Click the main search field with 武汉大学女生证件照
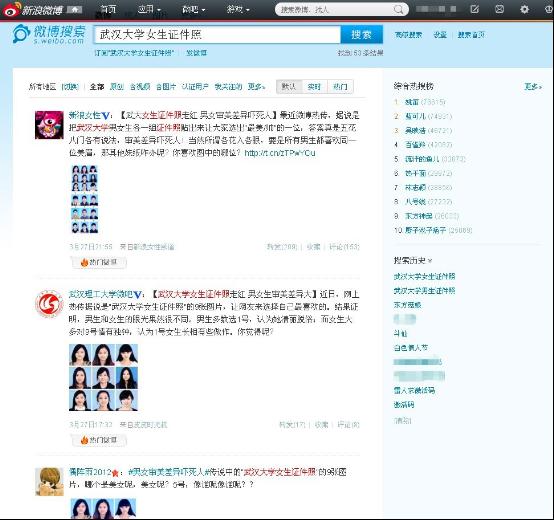554x520 pixels. point(217,35)
